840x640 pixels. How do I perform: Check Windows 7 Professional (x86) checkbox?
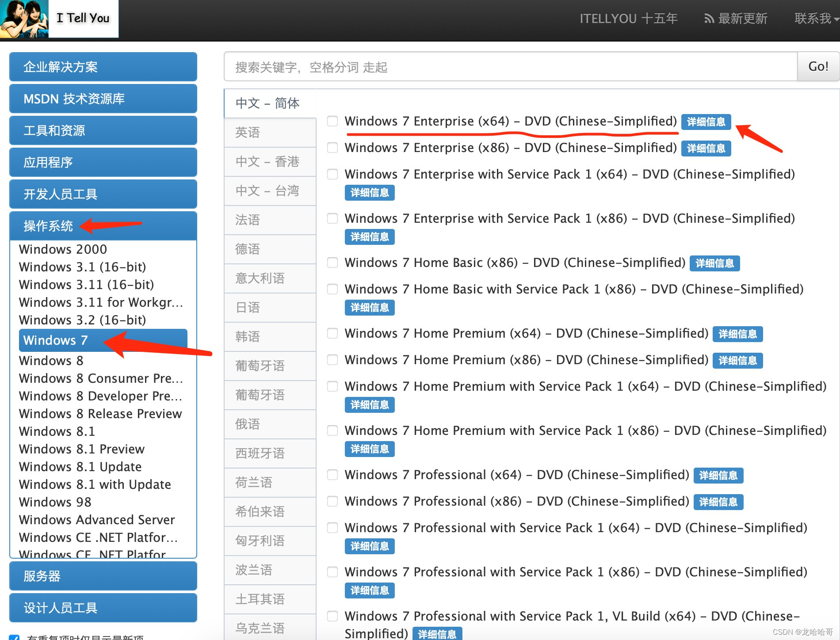tap(332, 501)
